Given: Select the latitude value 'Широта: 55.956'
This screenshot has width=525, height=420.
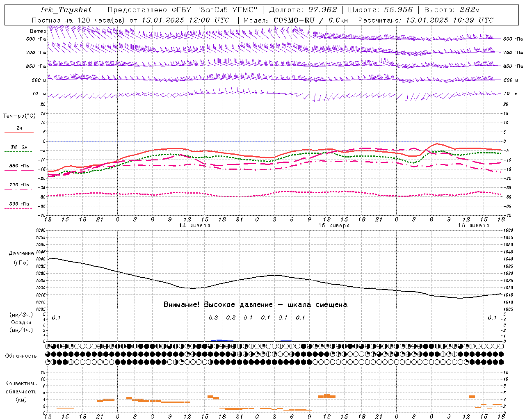Looking at the screenshot, I should (x=380, y=10).
